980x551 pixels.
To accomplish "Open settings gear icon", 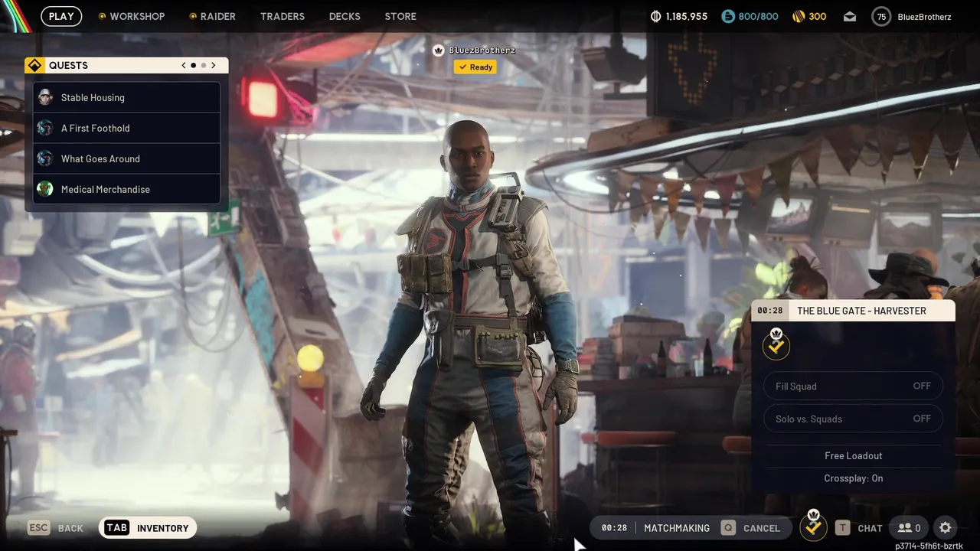I will [x=945, y=528].
